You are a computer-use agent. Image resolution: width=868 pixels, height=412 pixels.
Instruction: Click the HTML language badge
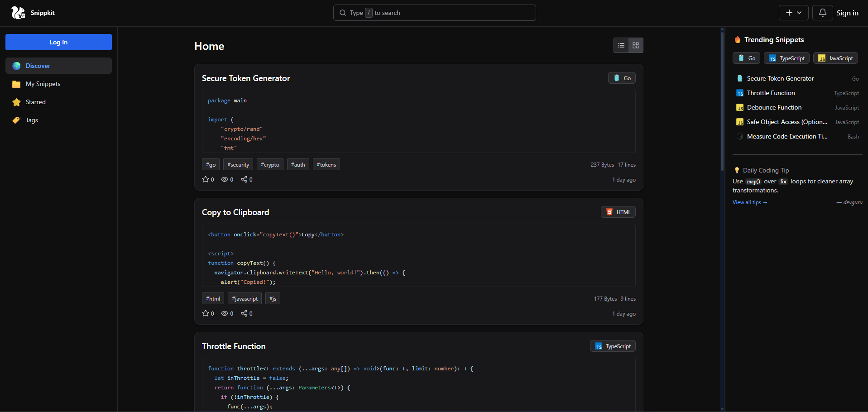pos(618,212)
